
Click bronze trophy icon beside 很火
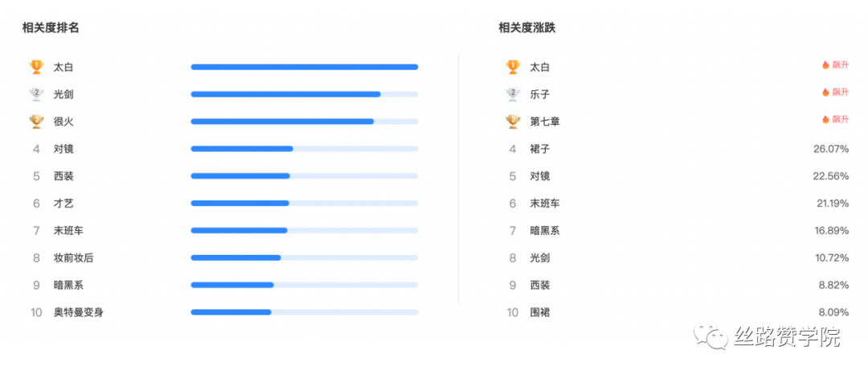click(x=36, y=122)
